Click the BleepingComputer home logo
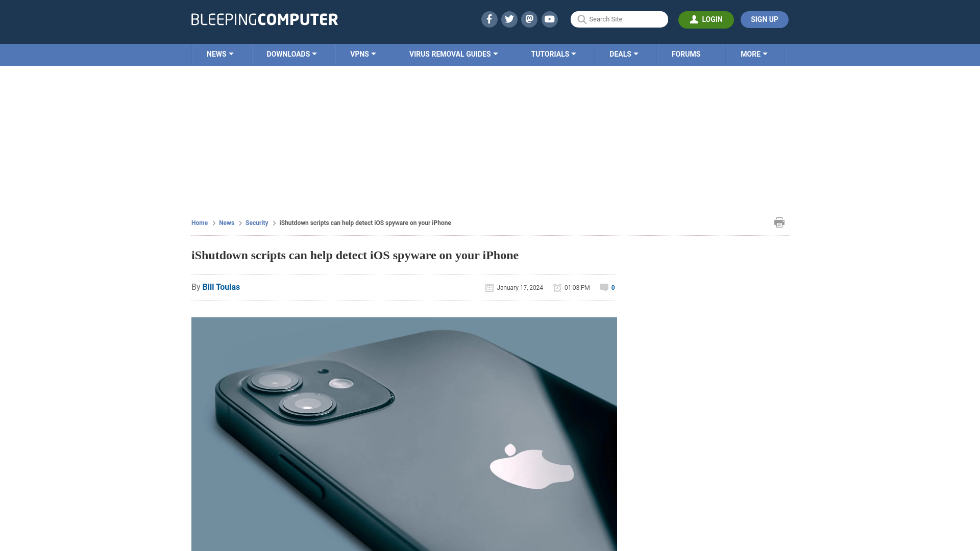This screenshot has height=551, width=980. [264, 19]
